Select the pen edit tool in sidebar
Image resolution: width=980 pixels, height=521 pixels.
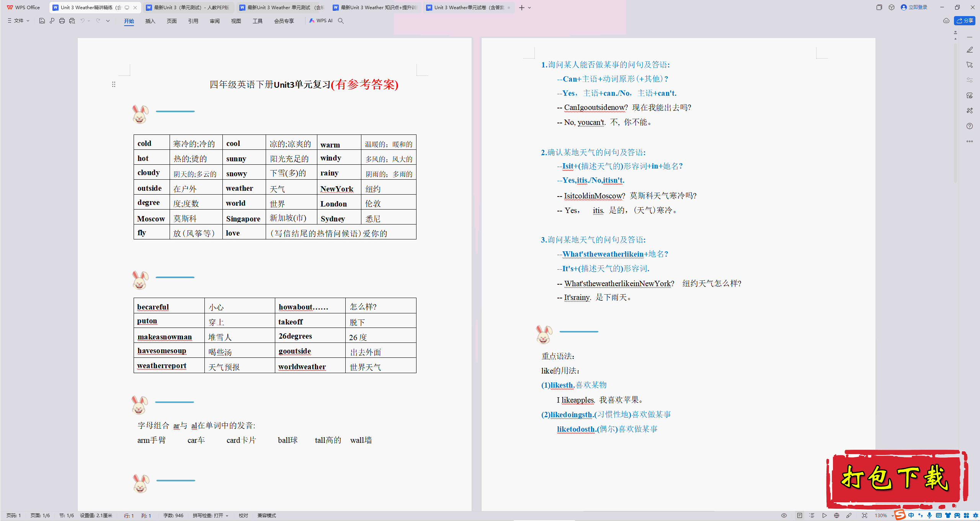pos(970,50)
